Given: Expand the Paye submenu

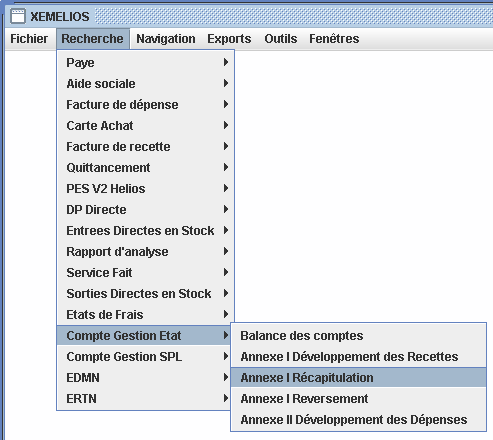Looking at the screenshot, I should [x=146, y=63].
